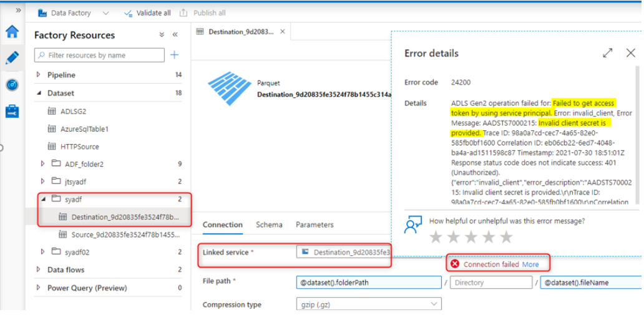Select the AzureSqlTable1 dataset
This screenshot has height=317, width=644.
(84, 129)
